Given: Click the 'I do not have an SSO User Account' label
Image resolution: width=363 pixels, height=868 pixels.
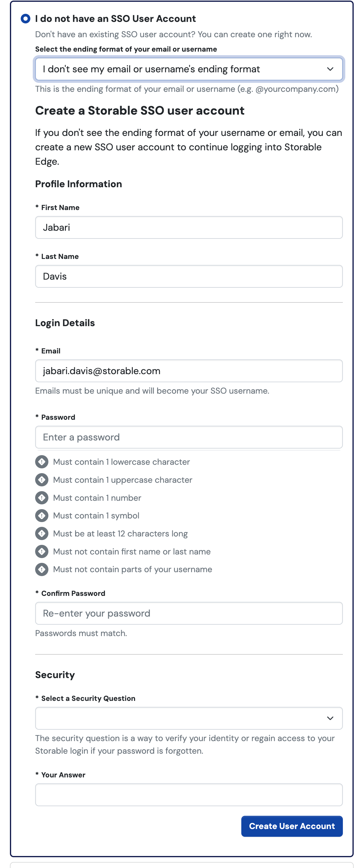Looking at the screenshot, I should (115, 19).
